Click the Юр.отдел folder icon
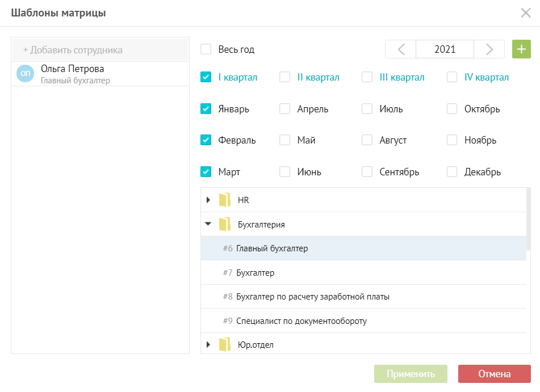This screenshot has width=540, height=392. tap(225, 344)
